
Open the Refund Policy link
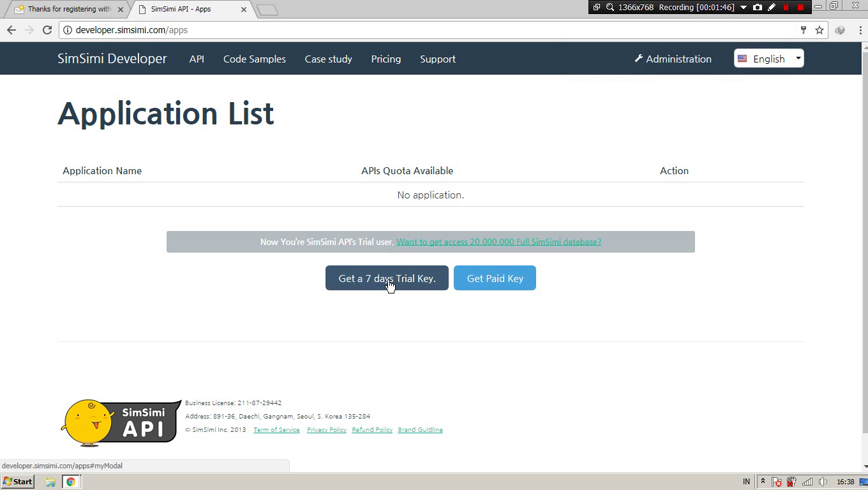click(372, 430)
